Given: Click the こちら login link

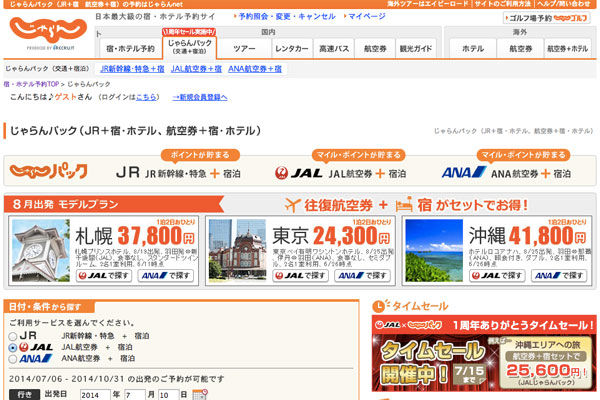Looking at the screenshot, I should pyautogui.click(x=146, y=97).
